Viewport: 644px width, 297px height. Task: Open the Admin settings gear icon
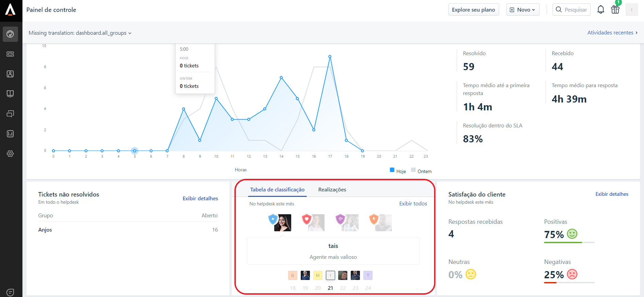[x=10, y=154]
